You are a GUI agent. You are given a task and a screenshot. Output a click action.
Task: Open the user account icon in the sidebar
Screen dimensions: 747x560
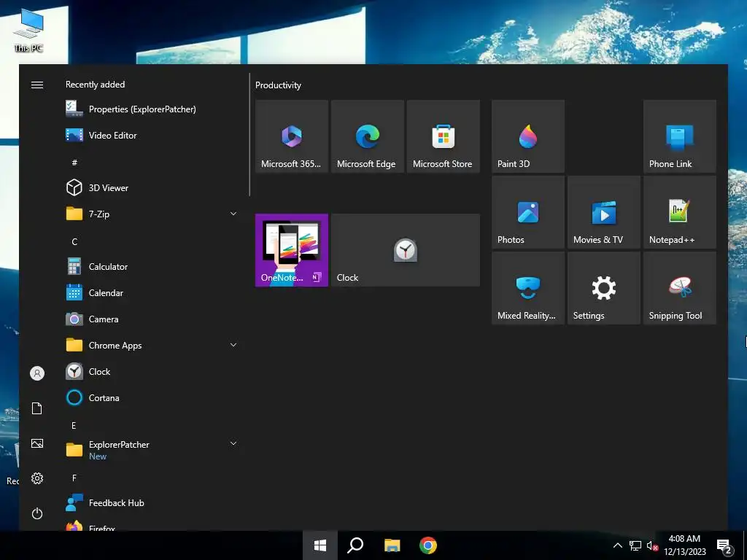point(37,373)
